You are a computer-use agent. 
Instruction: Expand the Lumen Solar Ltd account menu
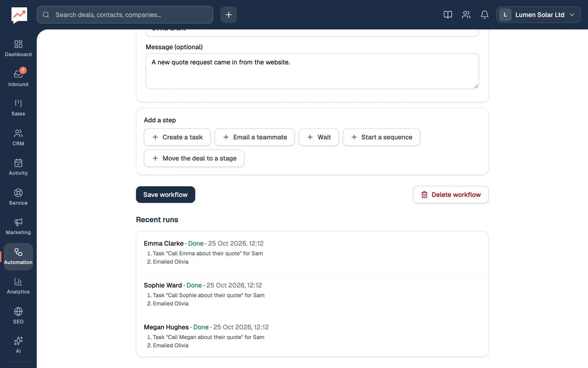[538, 15]
